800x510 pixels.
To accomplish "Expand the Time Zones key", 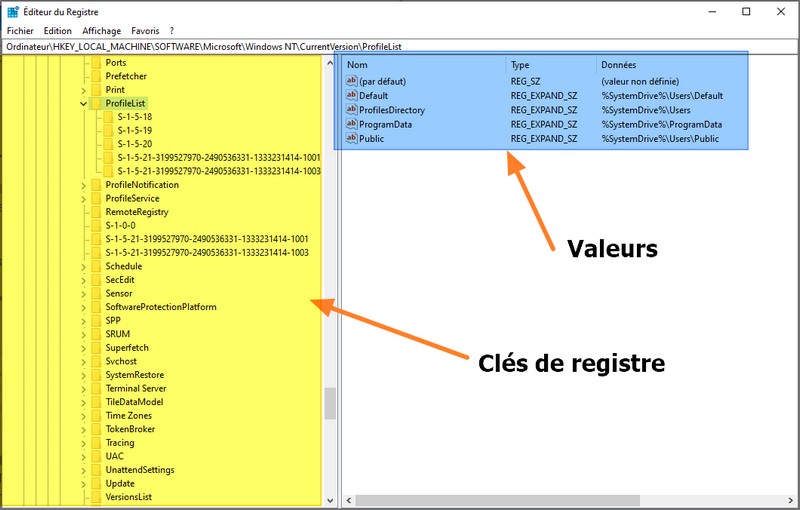I will coord(83,416).
